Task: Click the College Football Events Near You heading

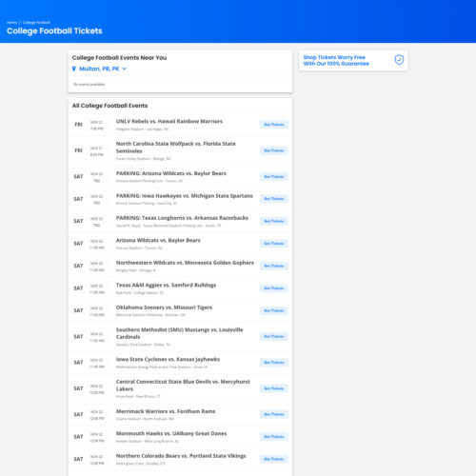Action: click(x=119, y=58)
